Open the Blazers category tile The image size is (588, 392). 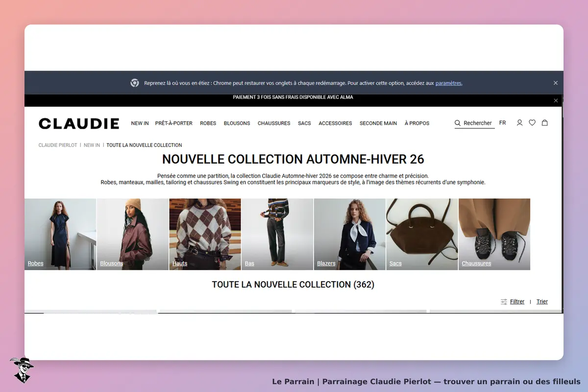(350, 234)
